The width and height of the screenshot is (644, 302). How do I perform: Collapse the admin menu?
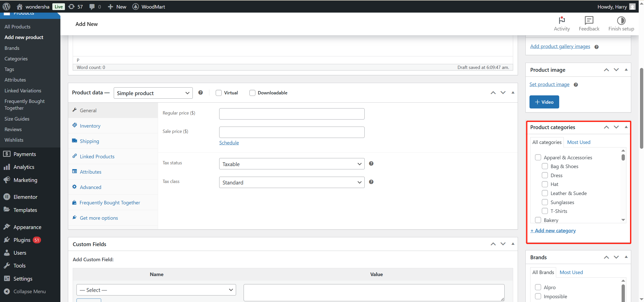(x=29, y=291)
